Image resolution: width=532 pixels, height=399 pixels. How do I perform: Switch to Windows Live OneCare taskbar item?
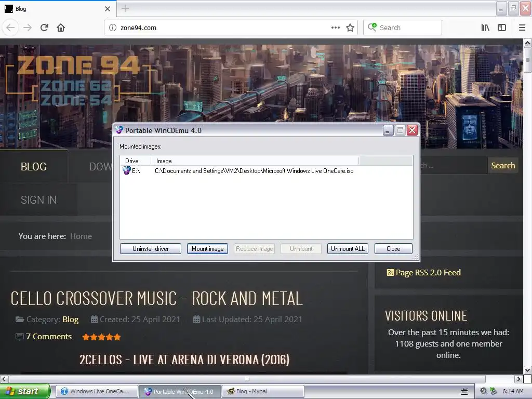click(97, 391)
